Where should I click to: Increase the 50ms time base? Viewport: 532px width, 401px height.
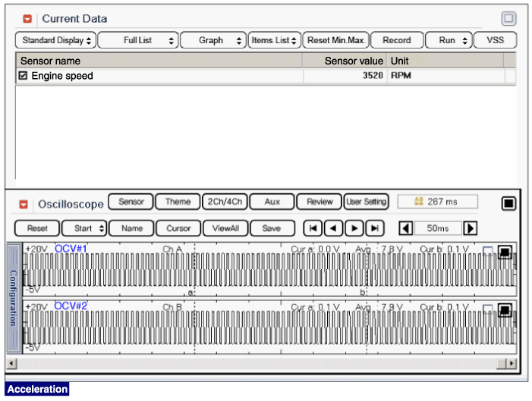(x=471, y=228)
